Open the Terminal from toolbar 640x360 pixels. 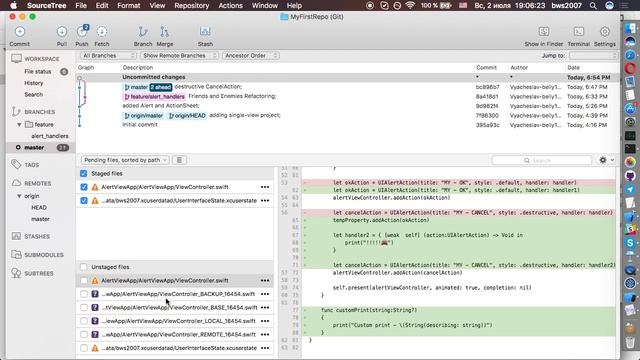pyautogui.click(x=578, y=32)
